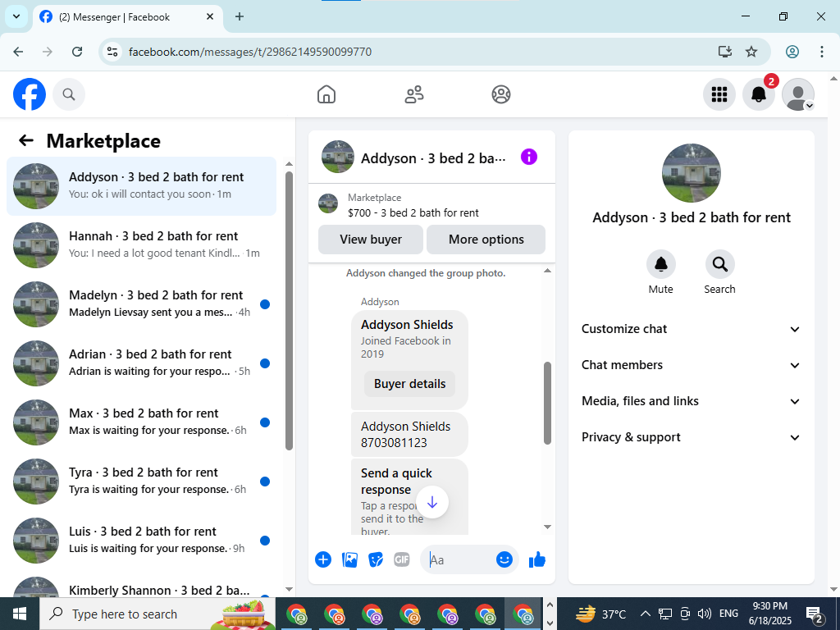View site information icon in address bar

pyautogui.click(x=112, y=52)
